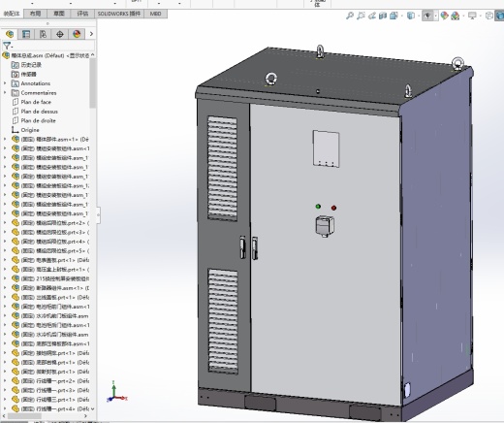Open the DisplayManager color ball tab
The height and width of the screenshot is (423, 504).
click(x=77, y=34)
